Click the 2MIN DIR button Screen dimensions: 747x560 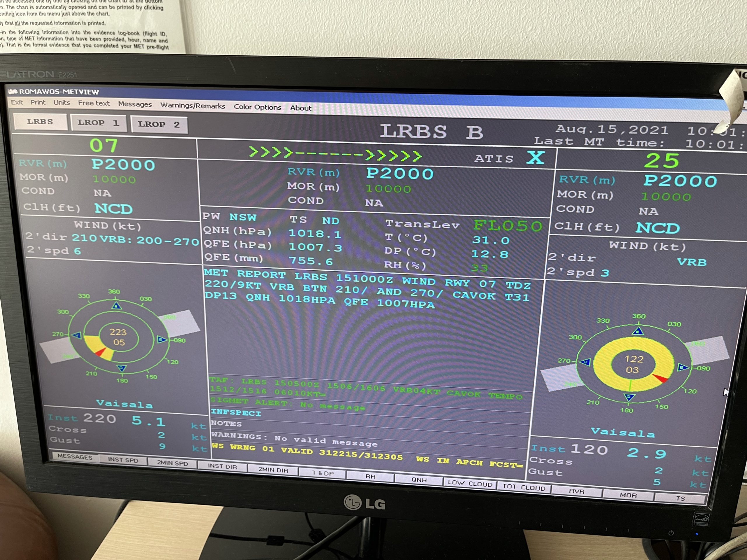(x=273, y=470)
